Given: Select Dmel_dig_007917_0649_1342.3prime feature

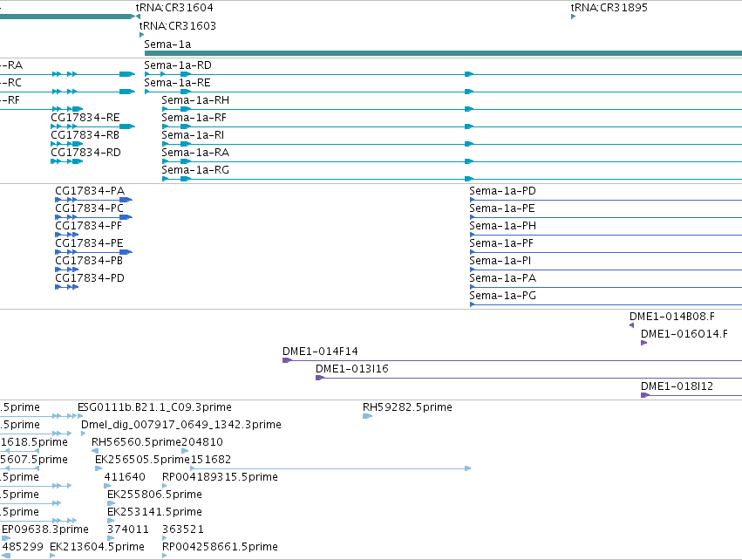Looking at the screenshot, I should point(181,425).
